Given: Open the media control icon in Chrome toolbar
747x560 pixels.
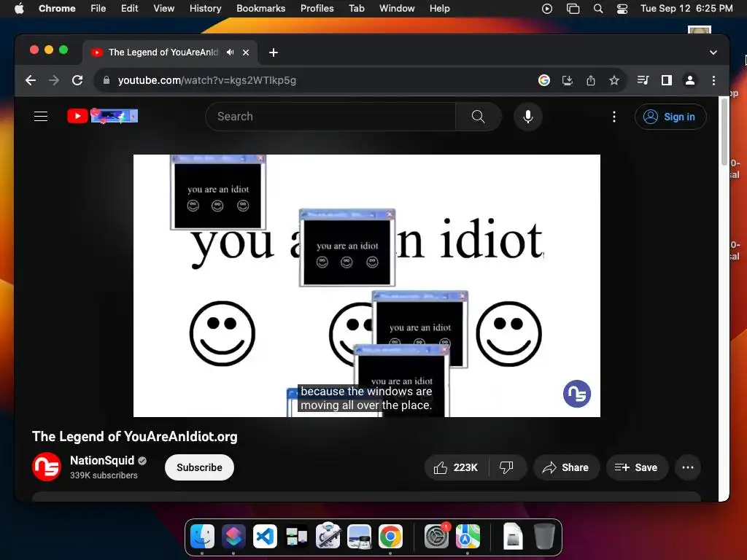Looking at the screenshot, I should pos(643,80).
